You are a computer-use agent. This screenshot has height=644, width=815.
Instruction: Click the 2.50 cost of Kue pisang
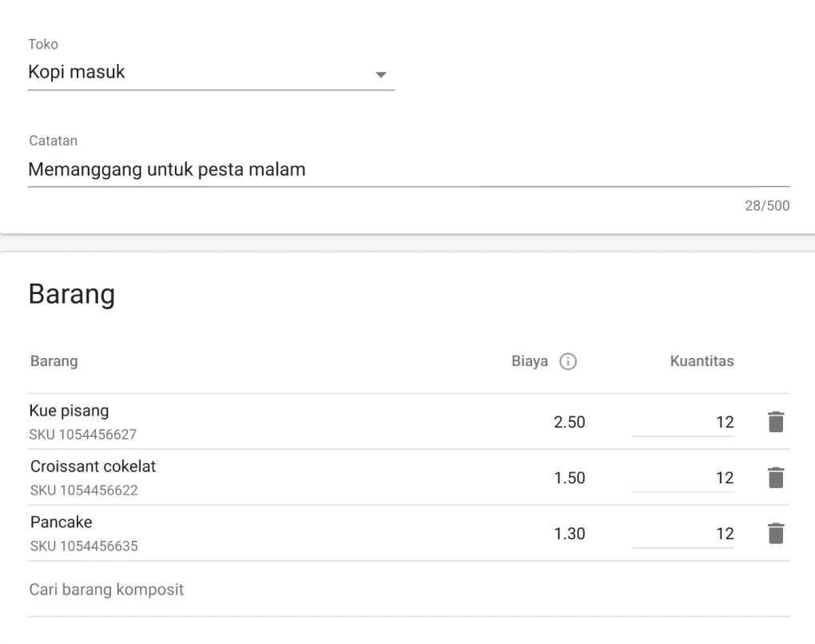coord(570,423)
